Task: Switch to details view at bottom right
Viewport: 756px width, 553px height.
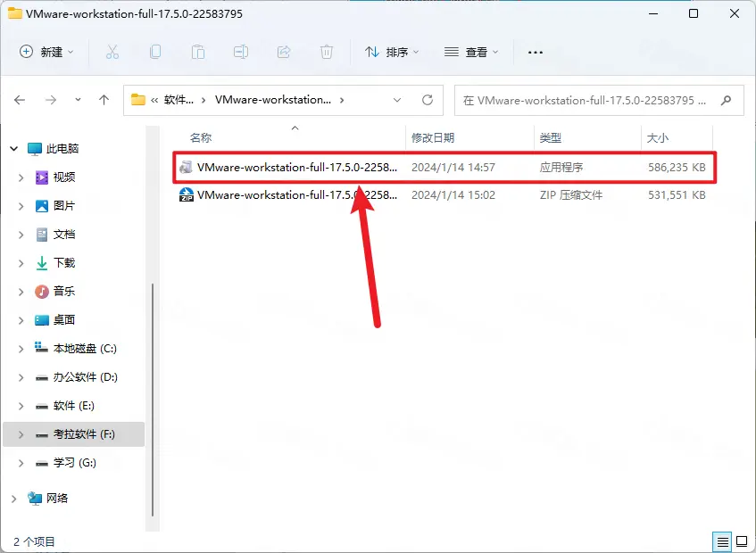Action: pos(720,541)
